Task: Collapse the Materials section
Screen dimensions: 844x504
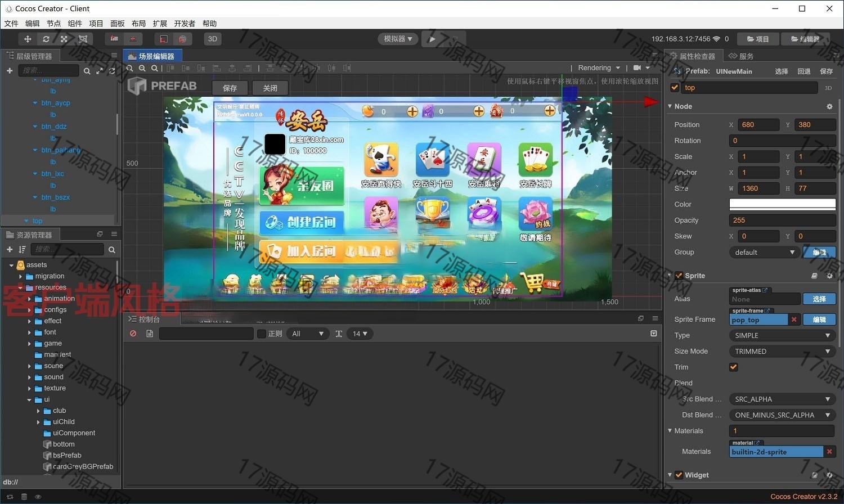Action: tap(670, 431)
